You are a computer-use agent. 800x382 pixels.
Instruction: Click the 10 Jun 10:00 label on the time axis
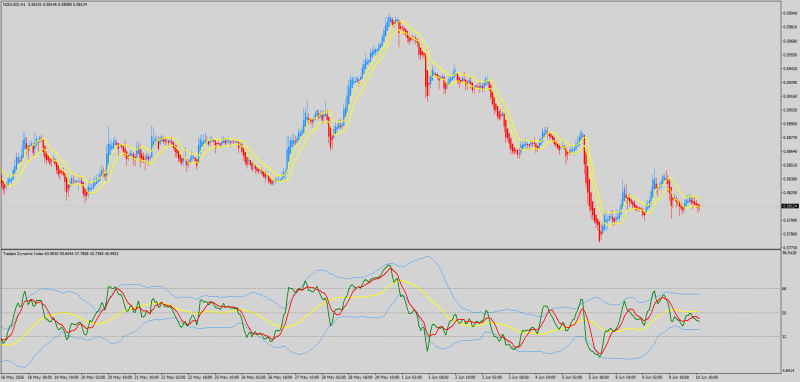(706, 378)
